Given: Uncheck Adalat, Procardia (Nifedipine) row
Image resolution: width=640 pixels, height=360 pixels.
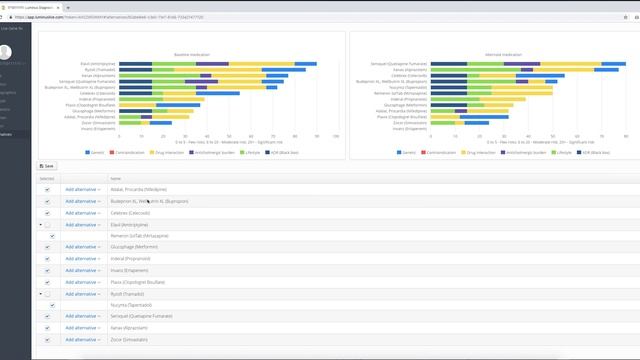Looking at the screenshot, I should point(47,190).
